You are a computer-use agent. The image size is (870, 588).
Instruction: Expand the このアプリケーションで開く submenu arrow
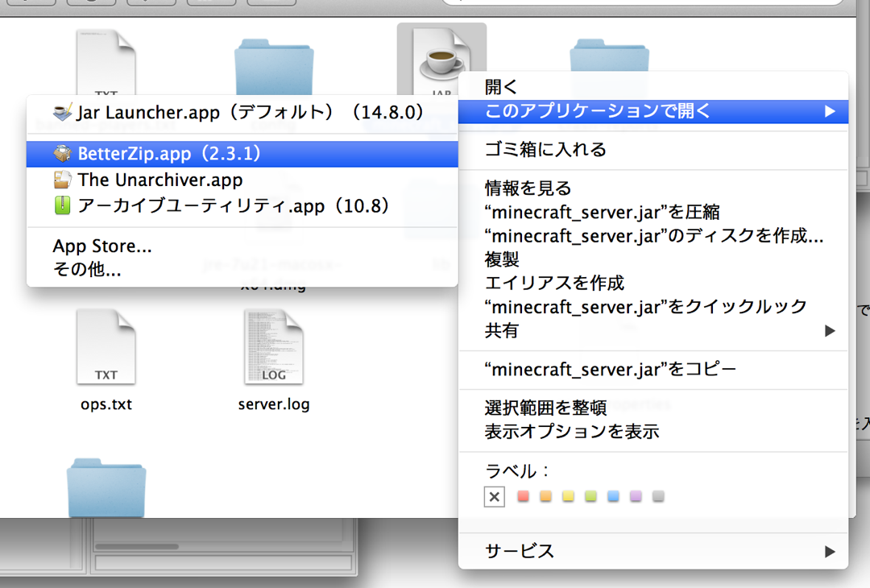point(830,111)
